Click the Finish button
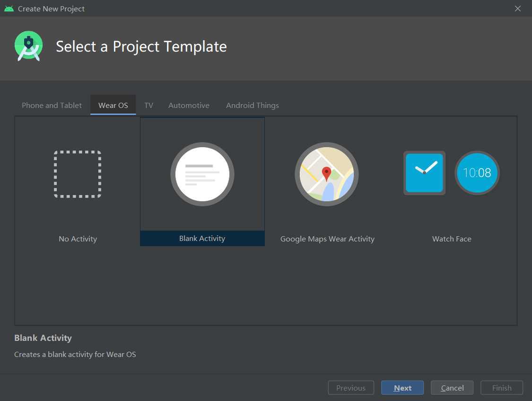This screenshot has width=532, height=401. click(502, 388)
